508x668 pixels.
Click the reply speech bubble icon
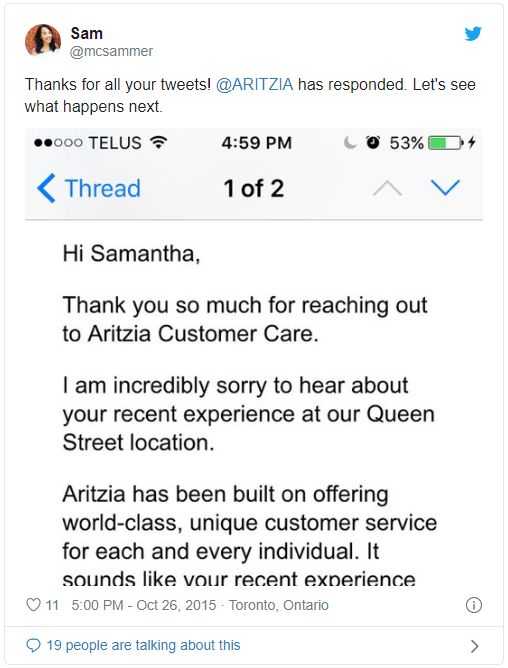[33, 645]
